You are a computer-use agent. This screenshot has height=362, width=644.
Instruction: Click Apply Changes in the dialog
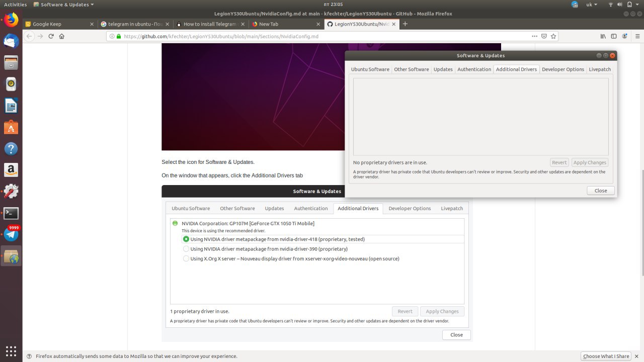590,162
